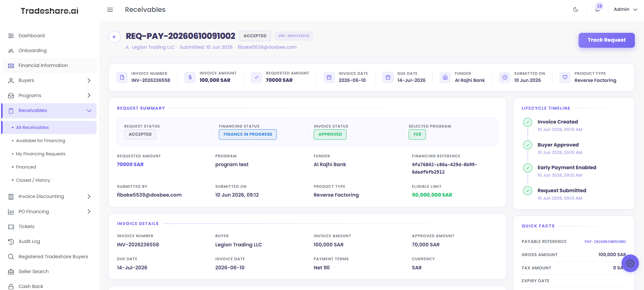Viewport: 644px width, 290px height.
Task: Open Seller Search in sidebar
Action: 49,271
